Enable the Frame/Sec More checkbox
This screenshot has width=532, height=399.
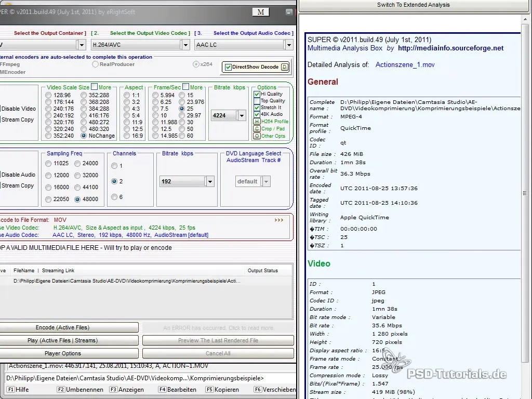coord(185,87)
